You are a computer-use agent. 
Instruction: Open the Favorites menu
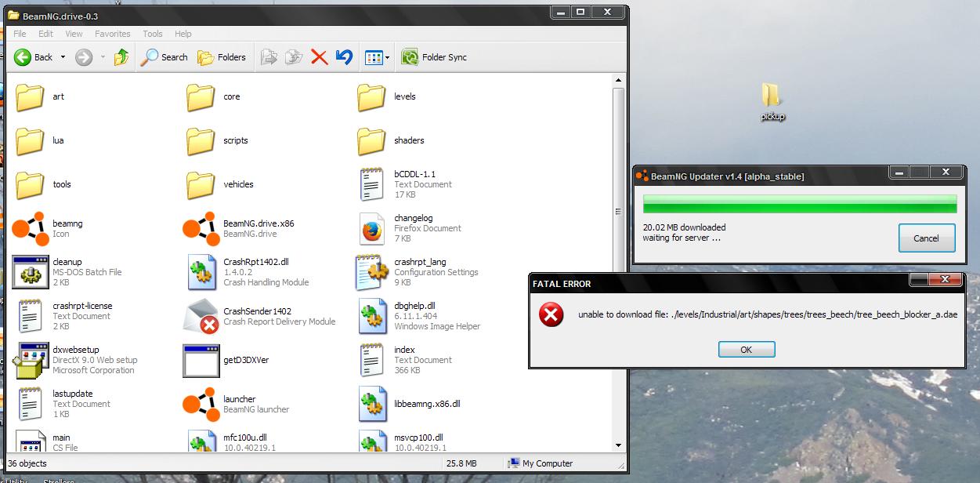[x=113, y=34]
